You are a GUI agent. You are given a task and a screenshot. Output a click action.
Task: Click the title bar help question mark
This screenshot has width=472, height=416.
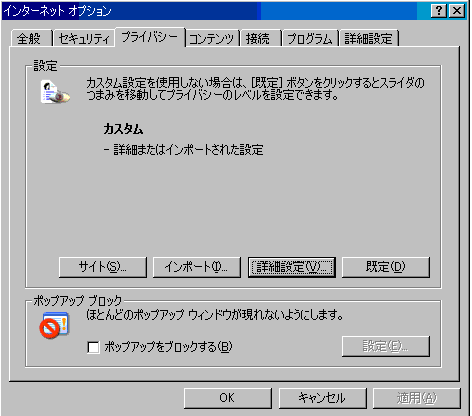439,11
